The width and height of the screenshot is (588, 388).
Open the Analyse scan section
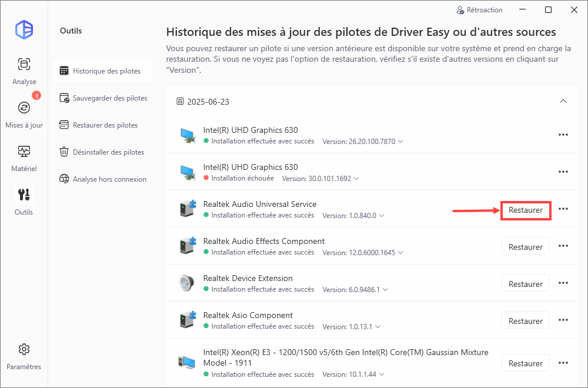[24, 71]
